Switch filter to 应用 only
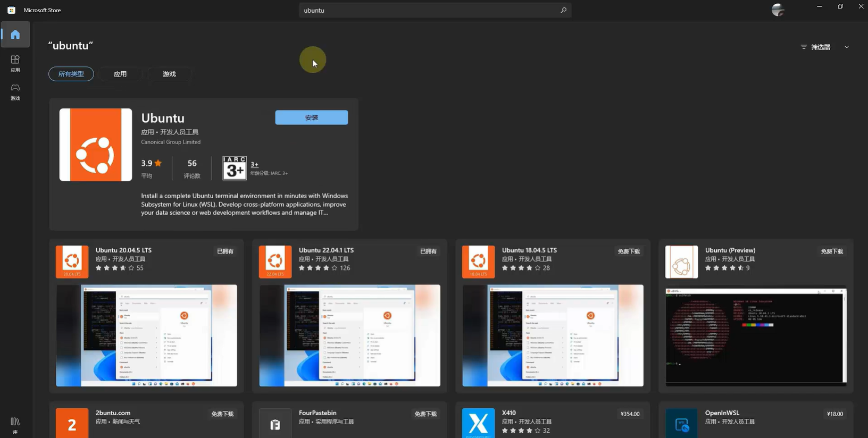 click(x=120, y=74)
